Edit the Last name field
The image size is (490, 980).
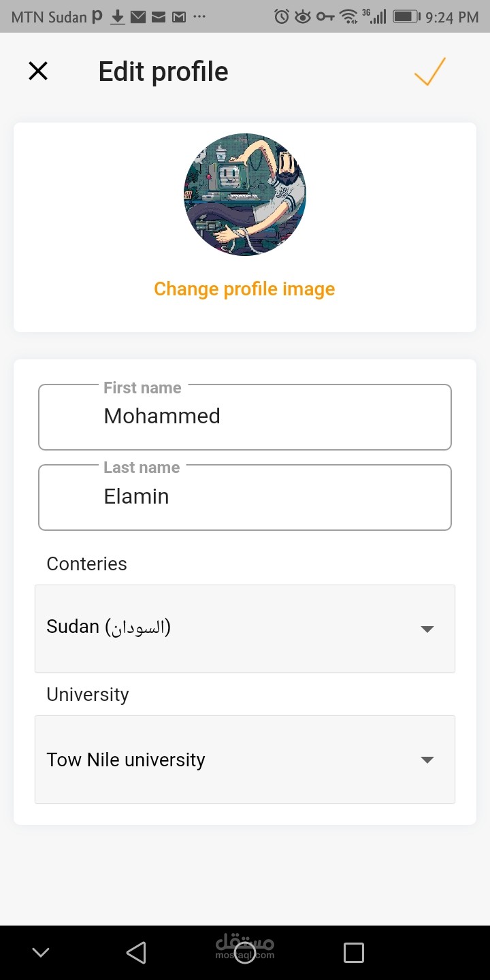[x=245, y=497]
